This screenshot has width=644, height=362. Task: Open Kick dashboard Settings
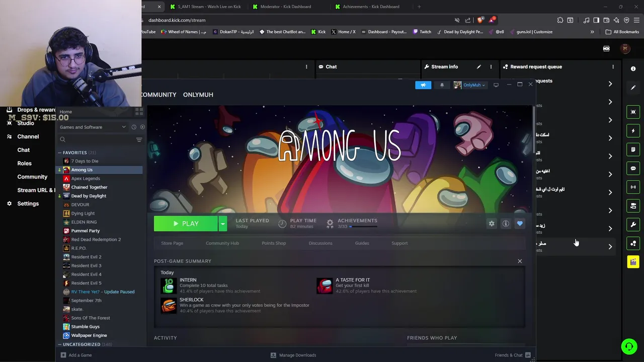pos(28,204)
